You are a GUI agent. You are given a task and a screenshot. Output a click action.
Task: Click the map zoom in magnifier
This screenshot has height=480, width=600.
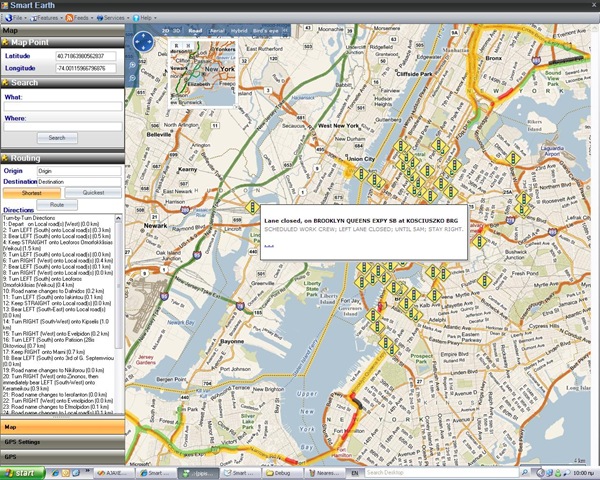pos(132,65)
